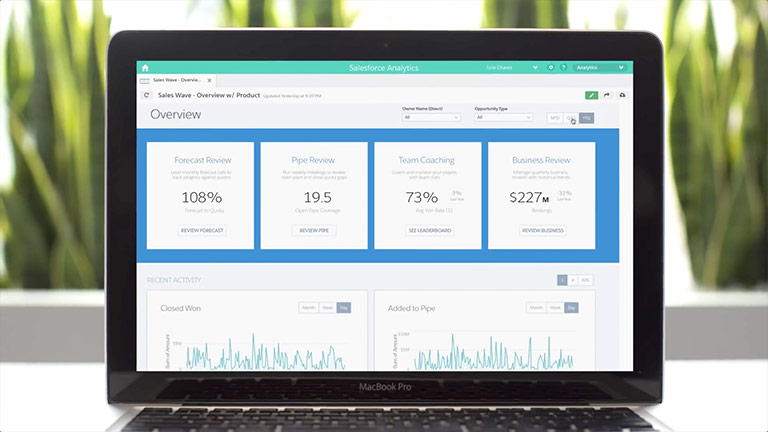Click the cloud upload icon
The height and width of the screenshot is (432, 768).
click(622, 95)
